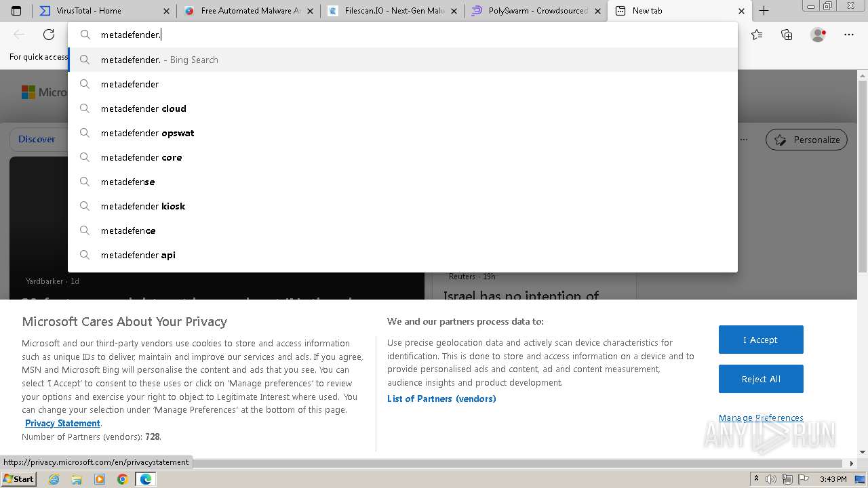
Task: Pick the 'metadefense' suggestion
Action: 403,182
